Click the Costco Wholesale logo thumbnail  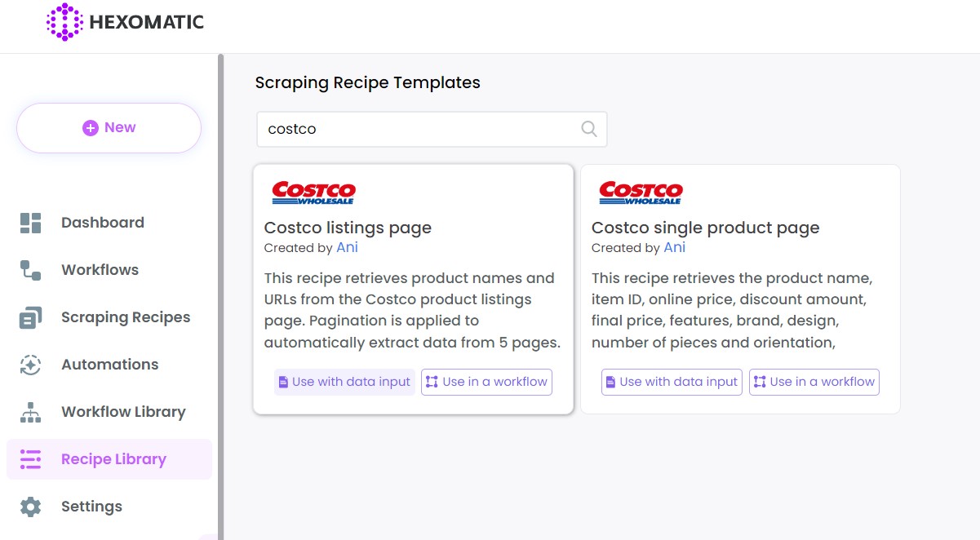313,193
